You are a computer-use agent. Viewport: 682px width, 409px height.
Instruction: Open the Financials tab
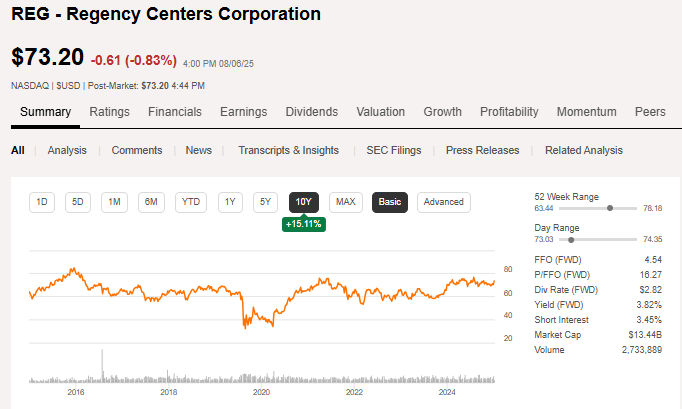coord(174,112)
